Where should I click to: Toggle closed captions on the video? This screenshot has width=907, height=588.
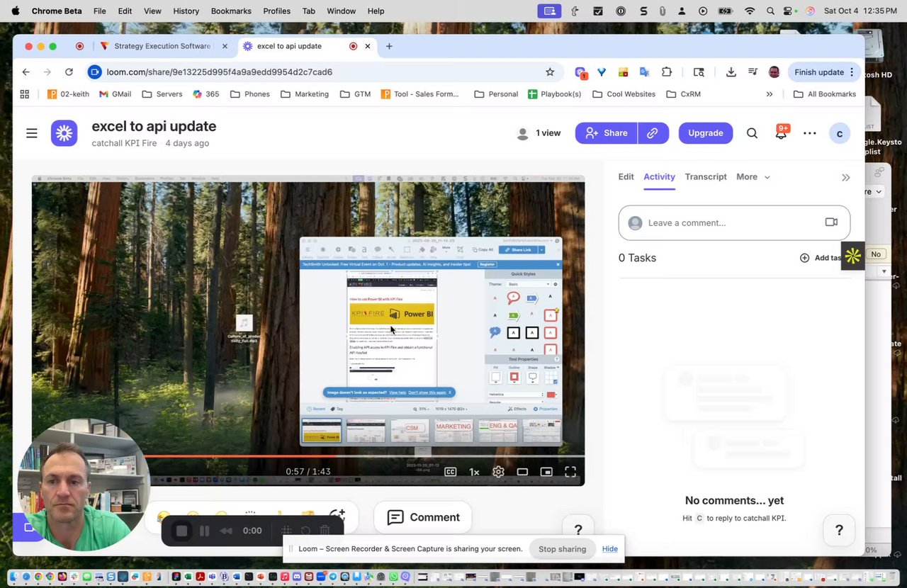click(450, 472)
